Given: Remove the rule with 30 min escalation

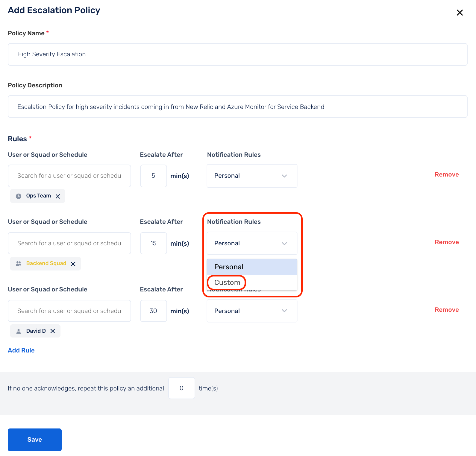Looking at the screenshot, I should point(446,310).
